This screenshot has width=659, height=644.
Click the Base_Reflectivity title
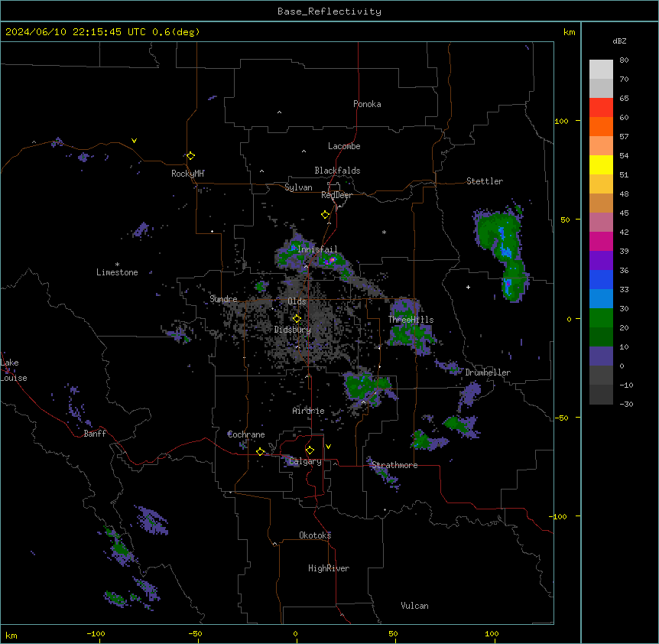click(x=329, y=11)
